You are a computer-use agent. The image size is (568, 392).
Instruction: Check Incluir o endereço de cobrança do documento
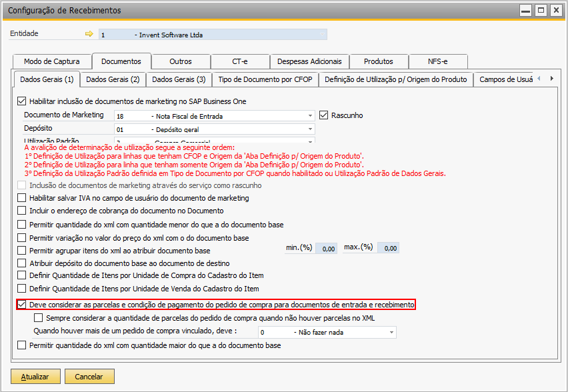coord(22,211)
